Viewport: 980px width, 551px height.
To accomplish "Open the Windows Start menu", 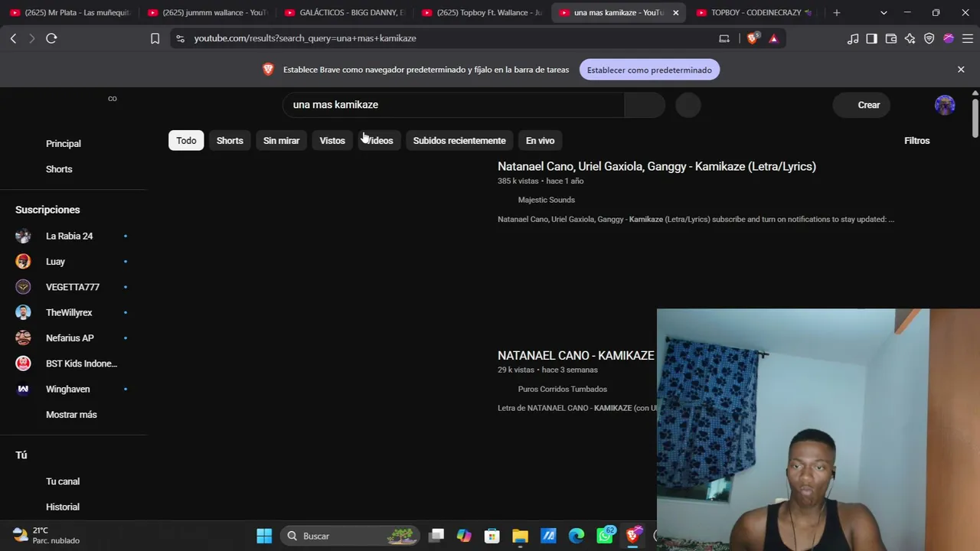I will [x=264, y=536].
